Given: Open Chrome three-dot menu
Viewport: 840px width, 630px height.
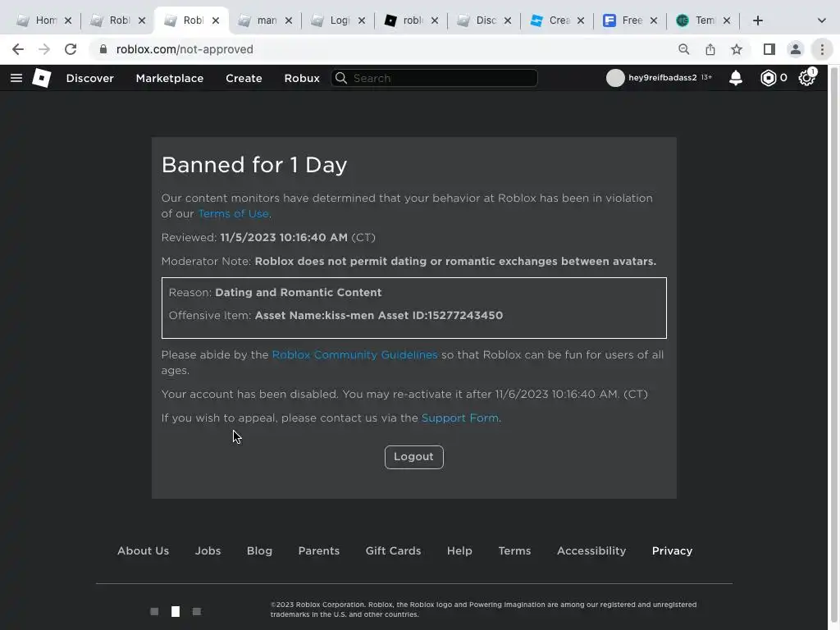Looking at the screenshot, I should tap(822, 49).
